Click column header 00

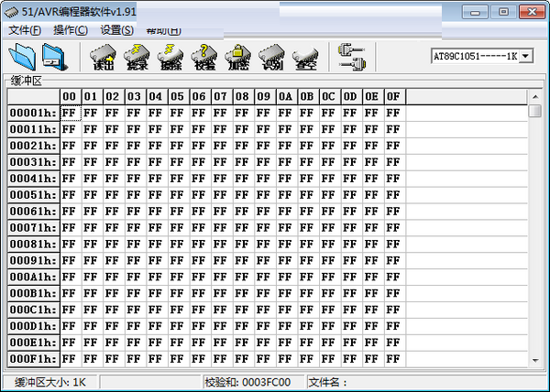click(x=71, y=97)
